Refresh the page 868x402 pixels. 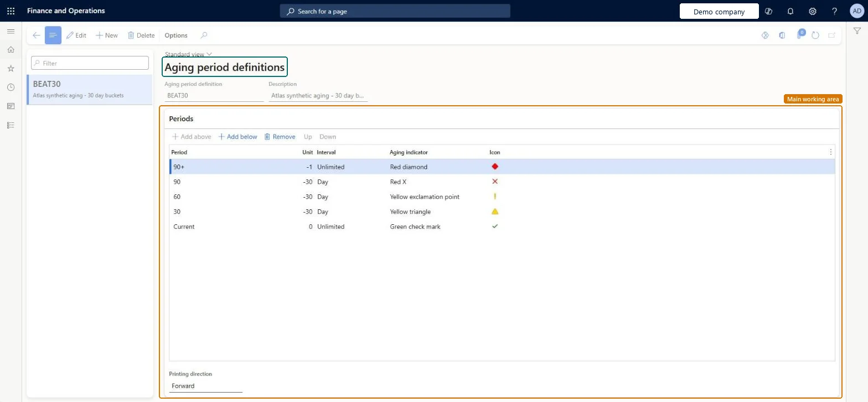pyautogui.click(x=815, y=35)
